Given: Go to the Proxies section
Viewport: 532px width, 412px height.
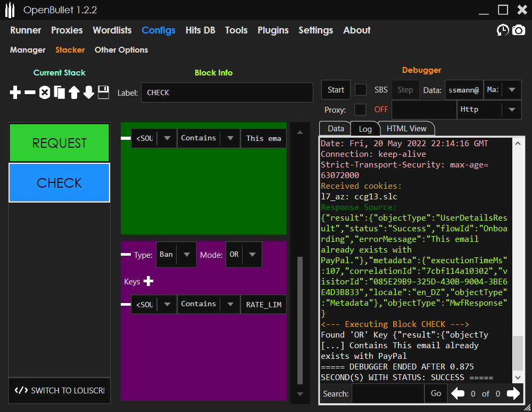Looking at the screenshot, I should pos(67,30).
